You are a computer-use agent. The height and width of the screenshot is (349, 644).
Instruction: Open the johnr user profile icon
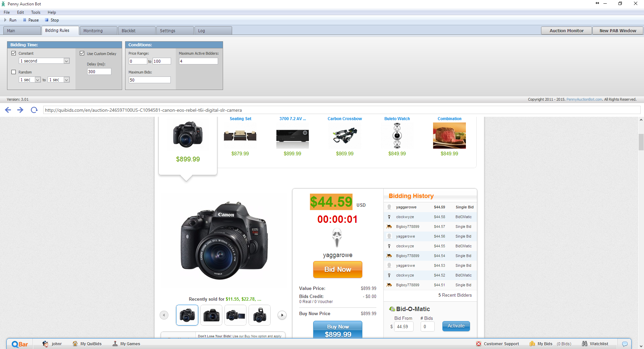pyautogui.click(x=45, y=344)
